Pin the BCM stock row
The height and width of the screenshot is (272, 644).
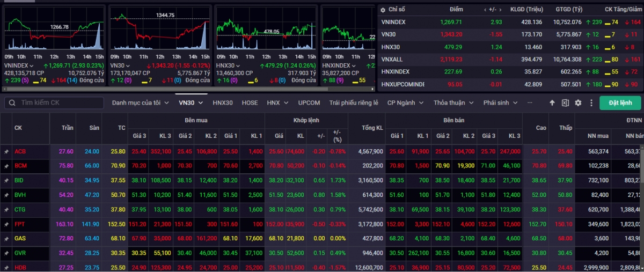pyautogui.click(x=6, y=166)
